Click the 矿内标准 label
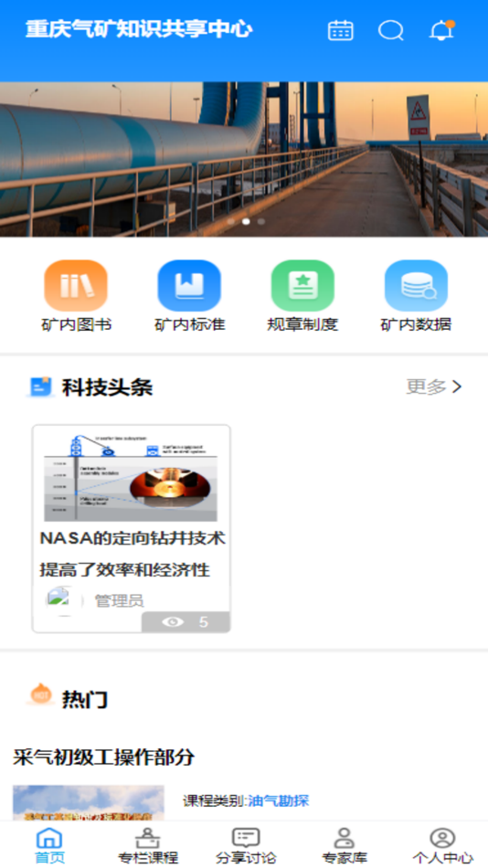 189,324
